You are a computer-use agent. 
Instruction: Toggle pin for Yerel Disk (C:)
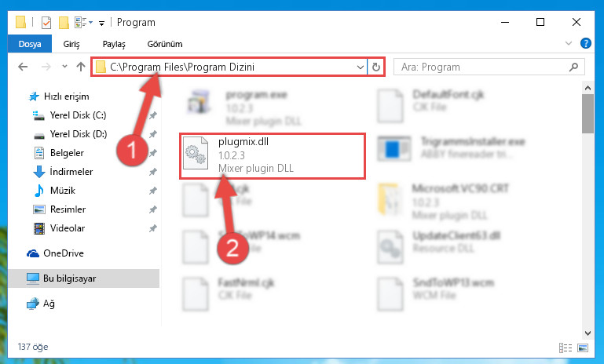[x=153, y=115]
